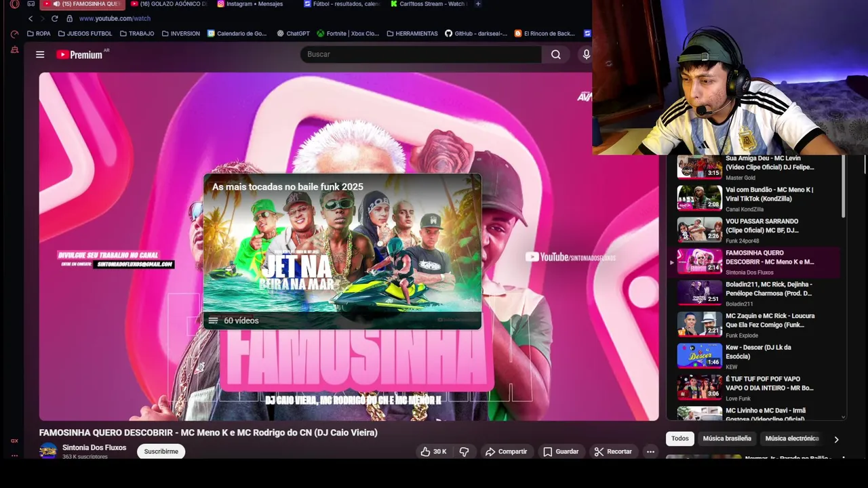This screenshot has height=488, width=868.
Task: Switch to the GOLAZO AGÓNICO tab
Action: (x=169, y=4)
